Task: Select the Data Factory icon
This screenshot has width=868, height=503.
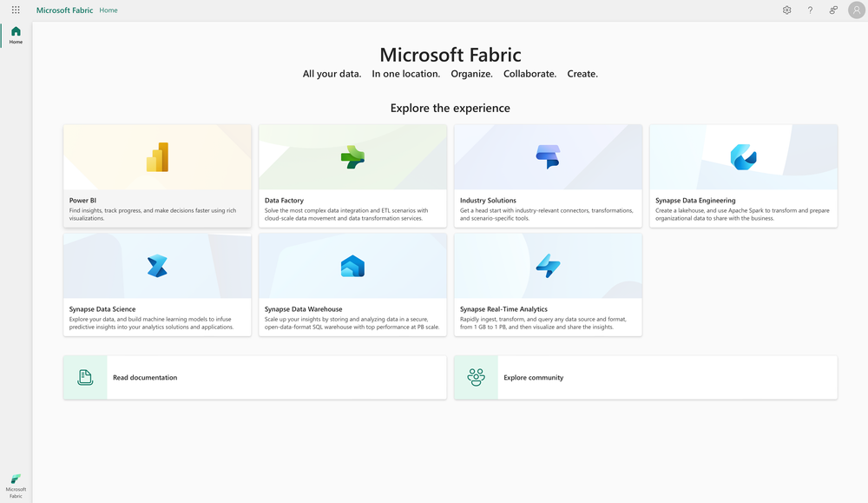Action: pos(352,157)
